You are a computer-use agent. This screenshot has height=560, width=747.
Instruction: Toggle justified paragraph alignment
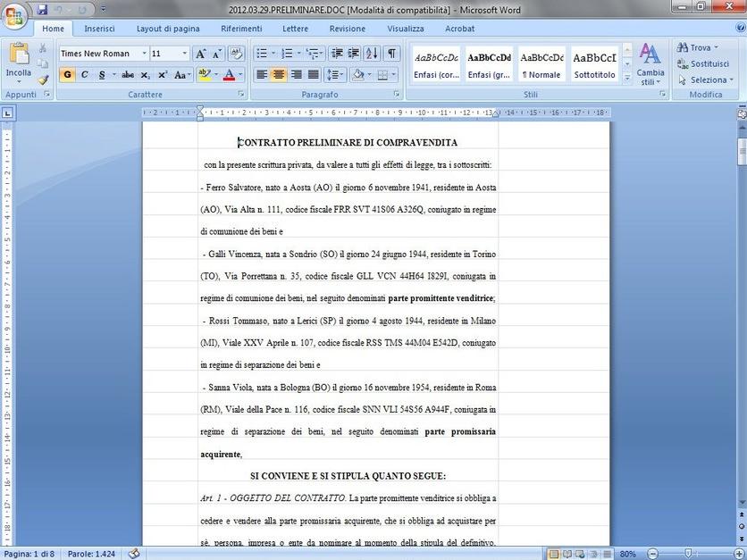tap(313, 75)
